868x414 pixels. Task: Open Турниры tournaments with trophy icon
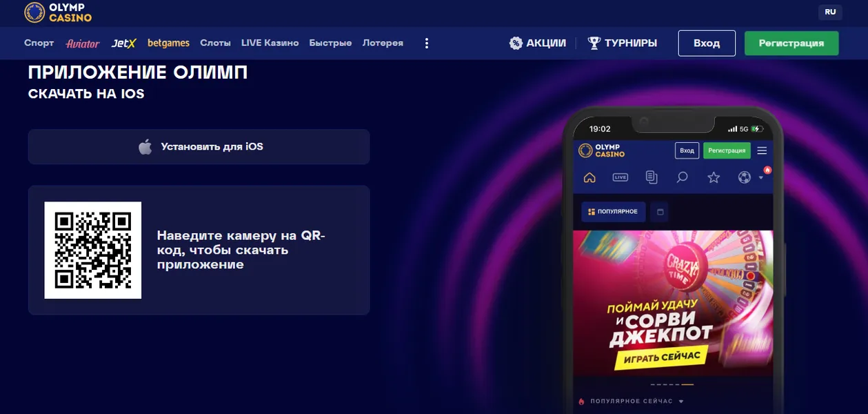click(x=622, y=43)
